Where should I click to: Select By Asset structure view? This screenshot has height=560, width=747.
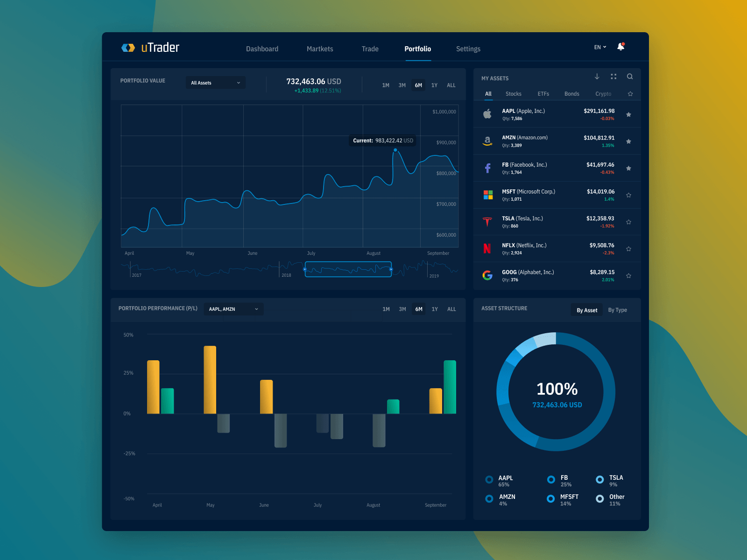[x=587, y=310]
